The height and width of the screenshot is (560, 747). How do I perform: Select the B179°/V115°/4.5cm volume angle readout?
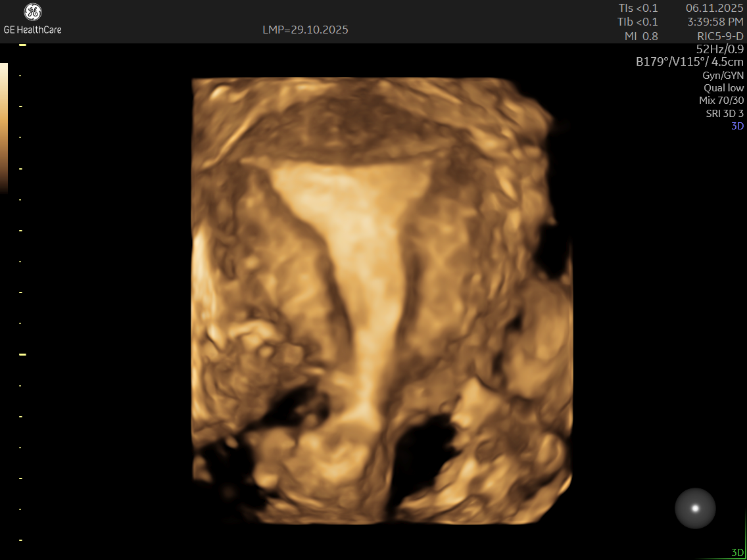[689, 62]
